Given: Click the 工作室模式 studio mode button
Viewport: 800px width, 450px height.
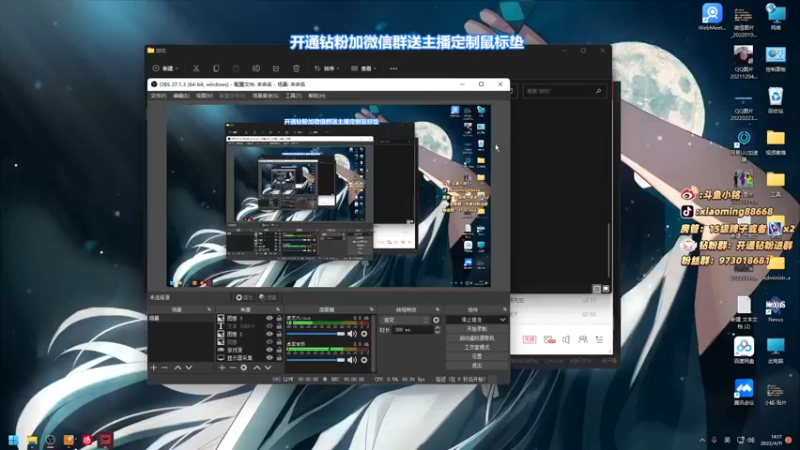Looking at the screenshot, I should coord(477,347).
